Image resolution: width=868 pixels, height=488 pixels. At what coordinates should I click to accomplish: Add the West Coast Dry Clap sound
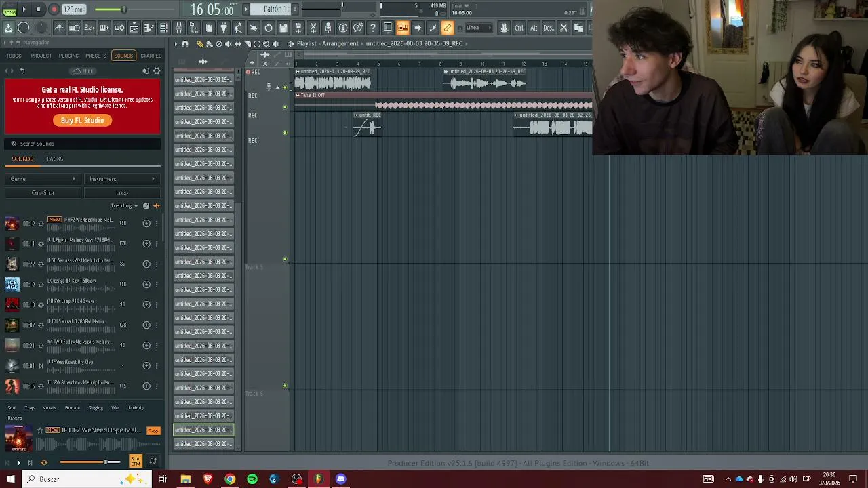click(146, 366)
